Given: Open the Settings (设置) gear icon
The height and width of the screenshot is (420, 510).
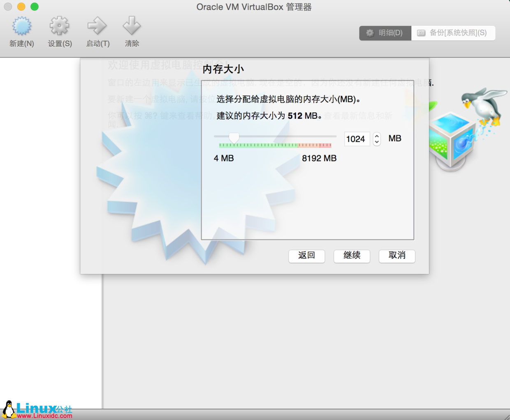Looking at the screenshot, I should point(60,26).
